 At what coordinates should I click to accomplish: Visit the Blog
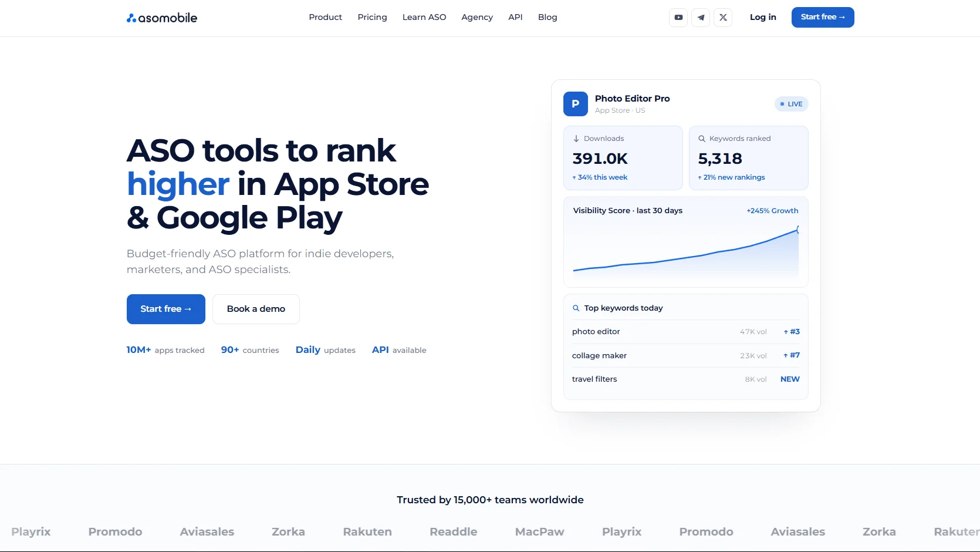tap(548, 18)
